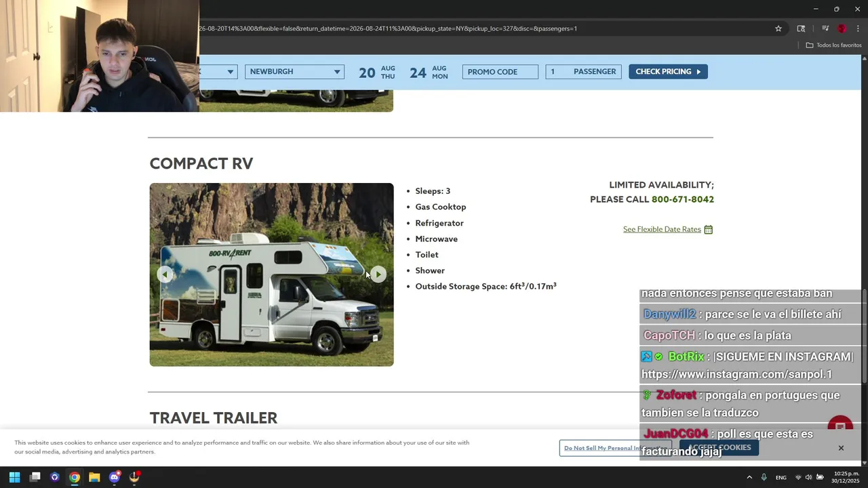
Task: Show hidden system tray icons
Action: [749, 477]
